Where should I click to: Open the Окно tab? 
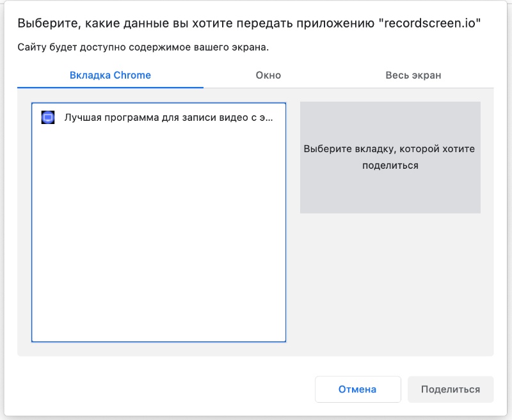point(268,75)
